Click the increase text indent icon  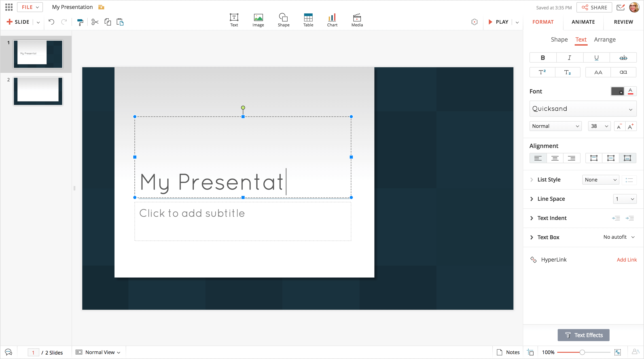click(629, 218)
